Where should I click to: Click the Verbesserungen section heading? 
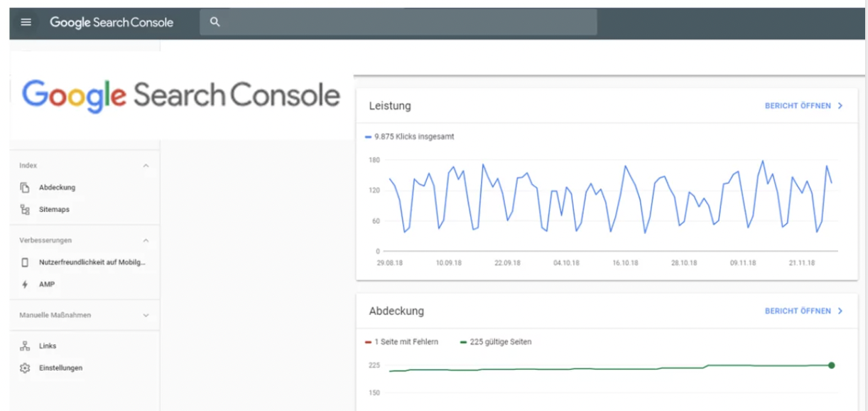coord(45,240)
